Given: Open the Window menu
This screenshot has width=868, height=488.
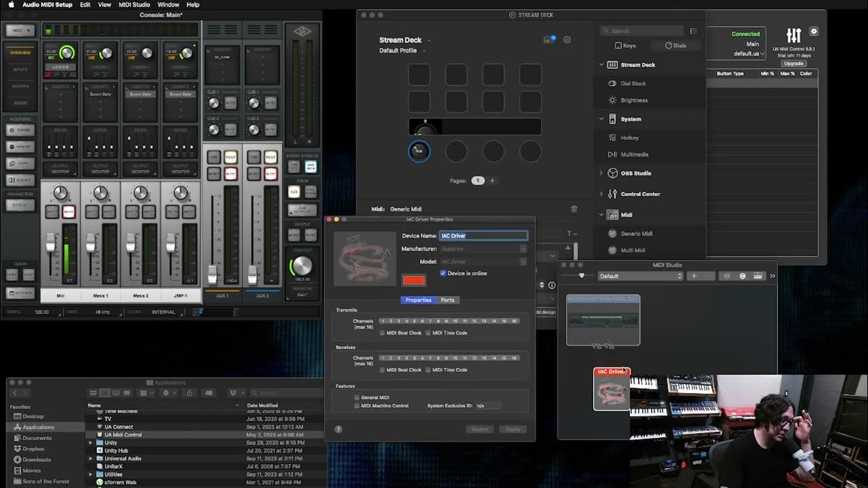Looking at the screenshot, I should click(168, 5).
